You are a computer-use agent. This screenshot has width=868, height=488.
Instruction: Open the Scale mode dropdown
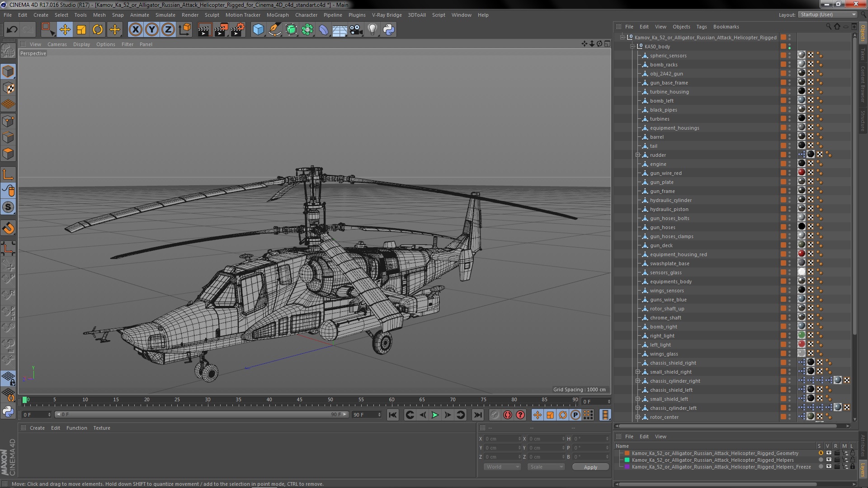[x=546, y=467]
